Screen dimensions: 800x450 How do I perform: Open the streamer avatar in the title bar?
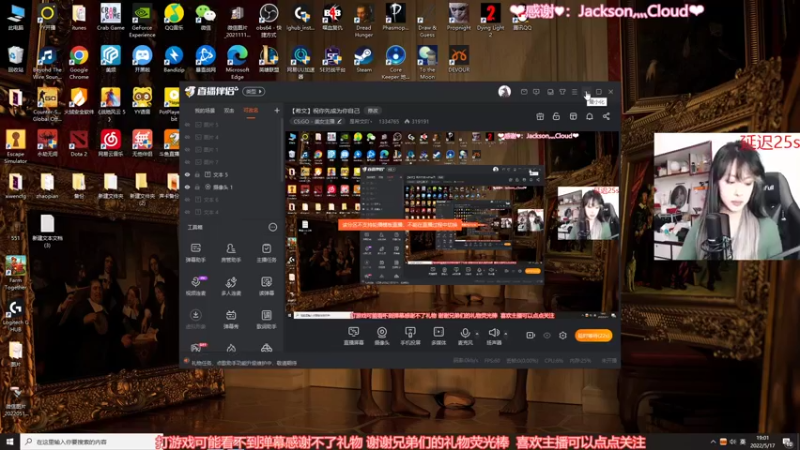pyautogui.click(x=504, y=91)
